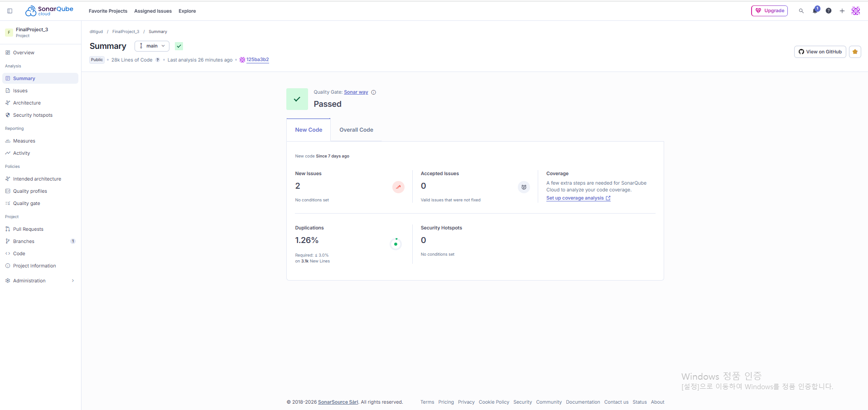Open Architecture in the sidebar
This screenshot has height=410, width=868.
[40, 103]
